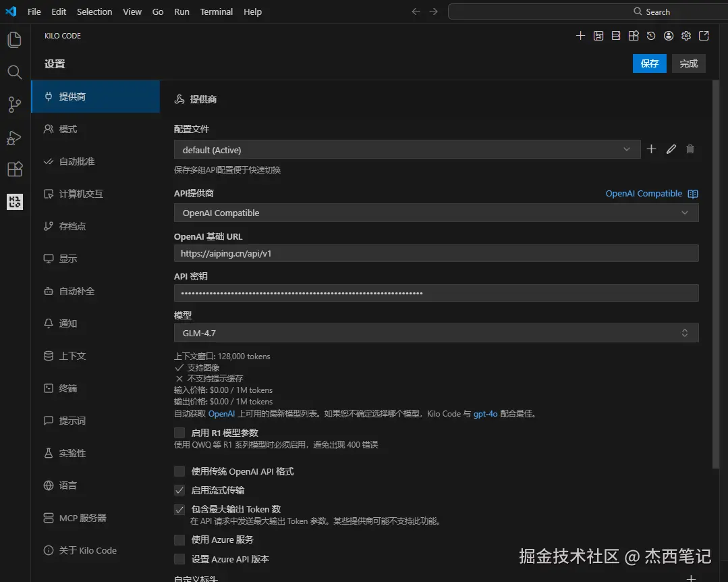Image resolution: width=728 pixels, height=582 pixels.
Task: Open the GLM-4.7 model selector
Action: coord(436,333)
